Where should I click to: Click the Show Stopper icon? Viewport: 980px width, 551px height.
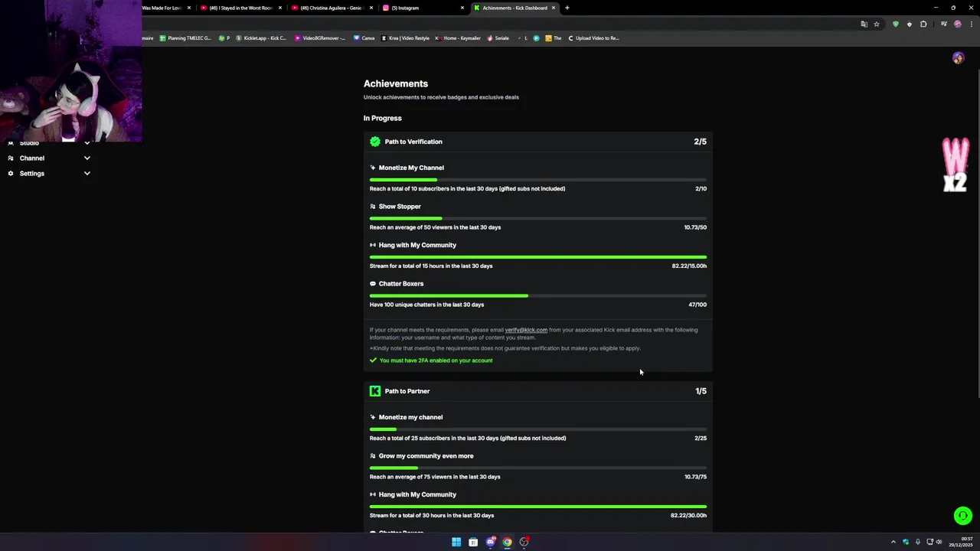coord(373,207)
